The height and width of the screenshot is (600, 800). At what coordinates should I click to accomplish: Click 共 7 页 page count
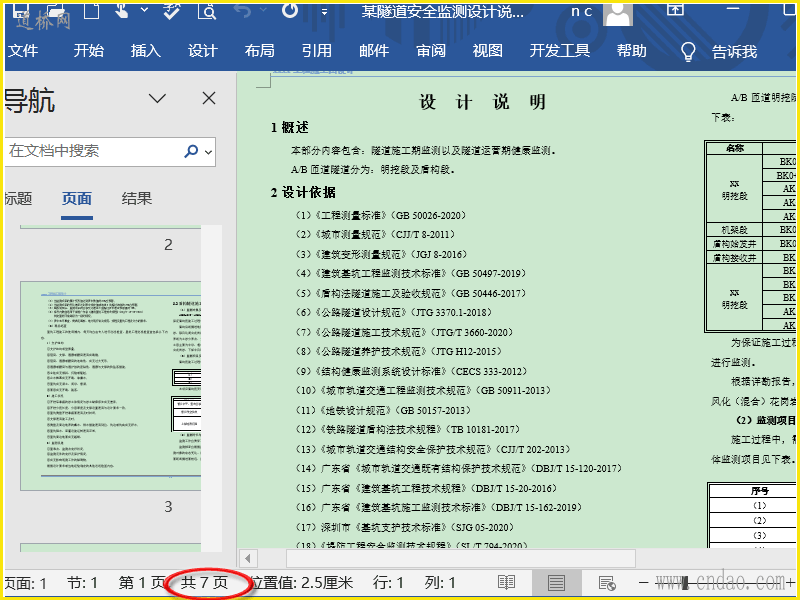(204, 582)
